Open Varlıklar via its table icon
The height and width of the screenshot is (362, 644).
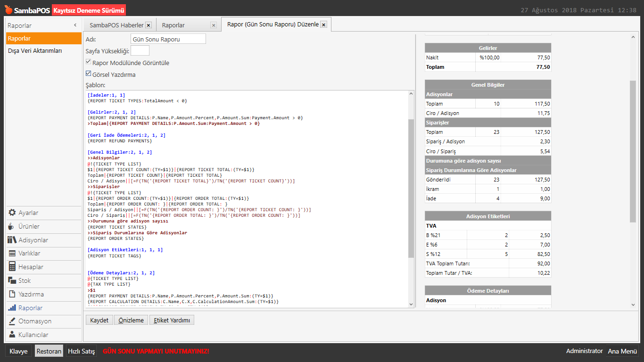(12, 253)
